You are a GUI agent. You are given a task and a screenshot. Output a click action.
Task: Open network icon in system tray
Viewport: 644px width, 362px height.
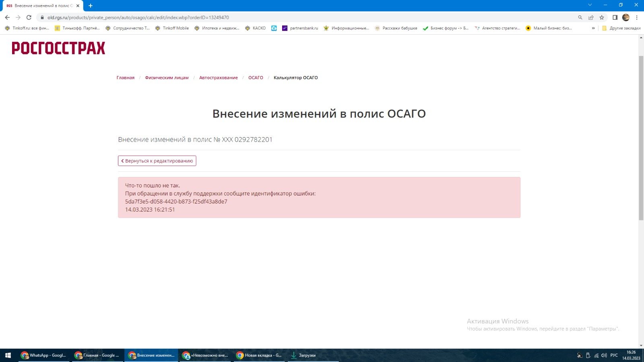pyautogui.click(x=596, y=355)
